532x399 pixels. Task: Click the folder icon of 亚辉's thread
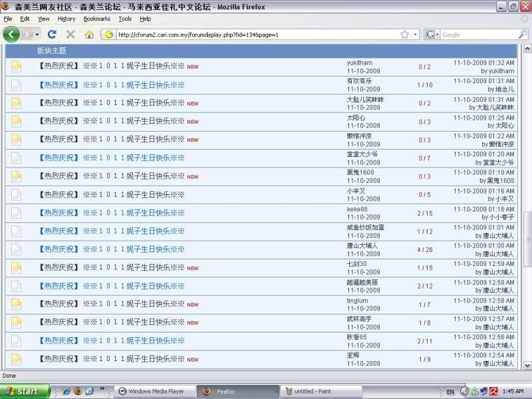(x=16, y=359)
